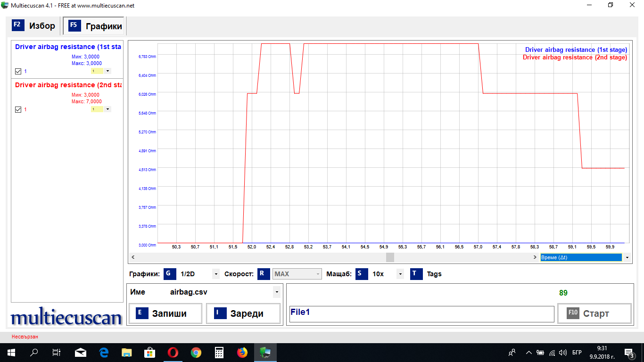The height and width of the screenshot is (362, 644).
Task: Click the File1 text field
Action: pos(421,314)
